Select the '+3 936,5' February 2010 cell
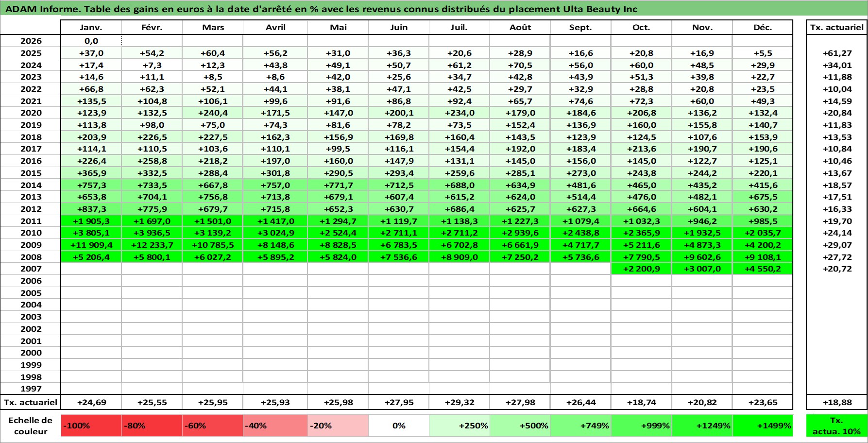The width and height of the screenshot is (868, 443). 152,233
